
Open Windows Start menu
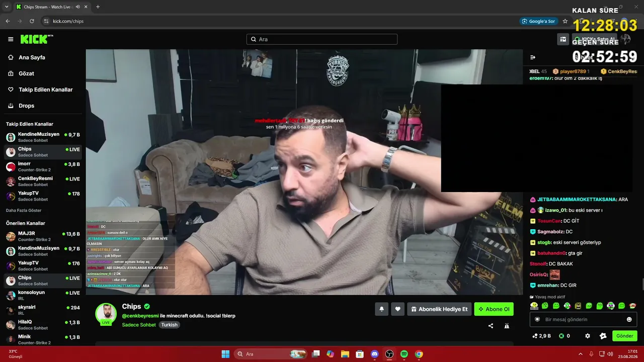(x=225, y=354)
